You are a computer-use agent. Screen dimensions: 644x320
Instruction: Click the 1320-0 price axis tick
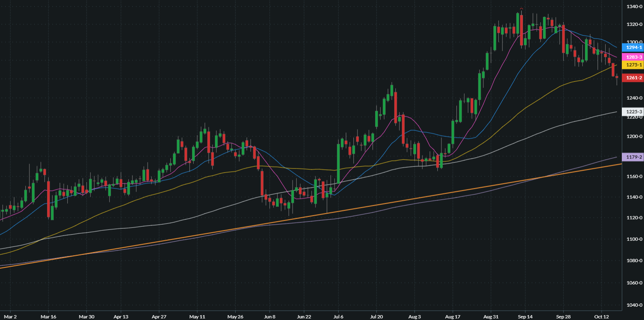point(634,24)
